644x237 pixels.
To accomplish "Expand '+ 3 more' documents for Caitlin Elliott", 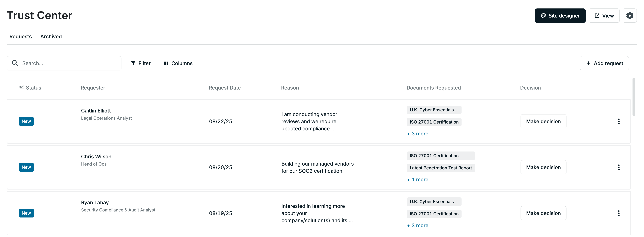I will [417, 134].
